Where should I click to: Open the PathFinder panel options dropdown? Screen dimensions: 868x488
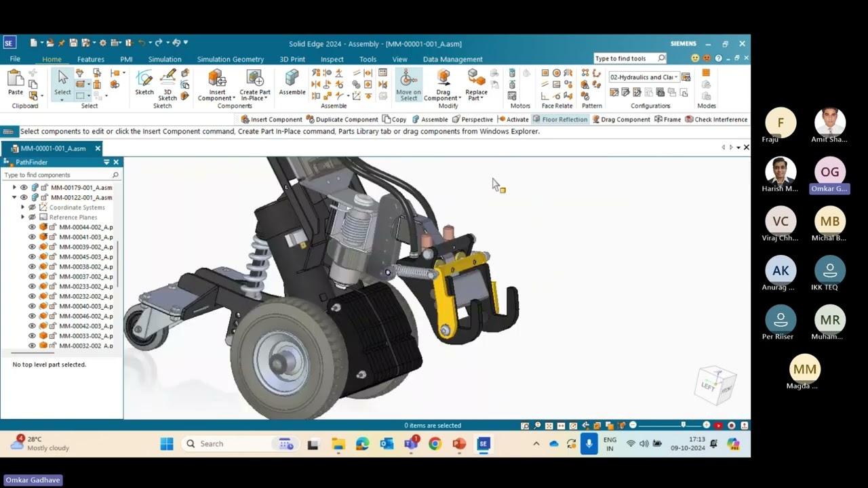point(106,163)
